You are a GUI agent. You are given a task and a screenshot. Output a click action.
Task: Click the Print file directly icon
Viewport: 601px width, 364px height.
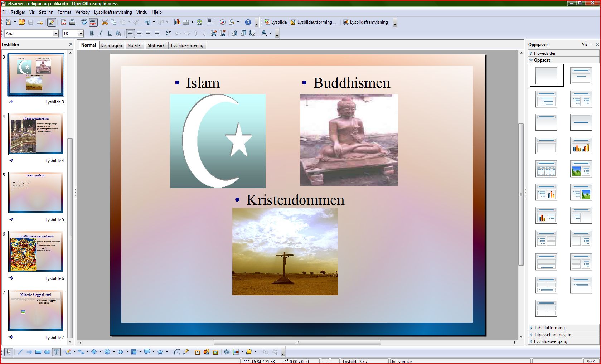click(72, 22)
